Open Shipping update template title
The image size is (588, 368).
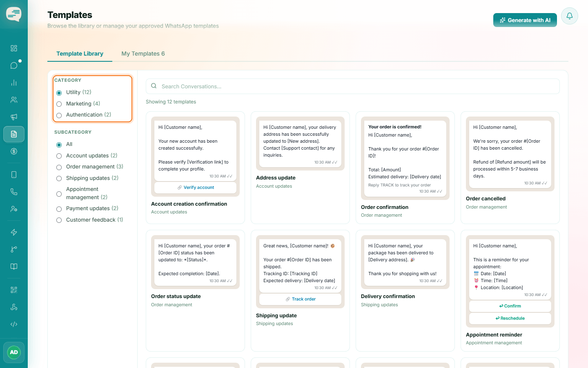pos(276,316)
